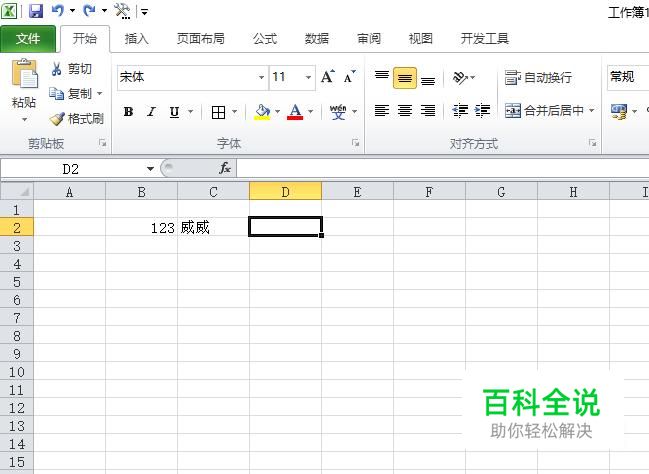Select cell containing 威威
Viewport: 649px width, 474px height.
214,228
